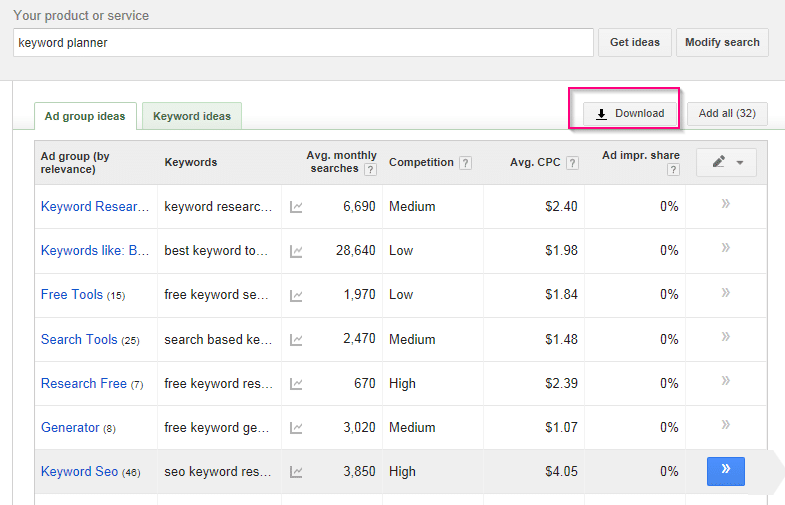Show trend chart icon in Keyword Seo row
This screenshot has height=505, width=785.
pyautogui.click(x=296, y=472)
